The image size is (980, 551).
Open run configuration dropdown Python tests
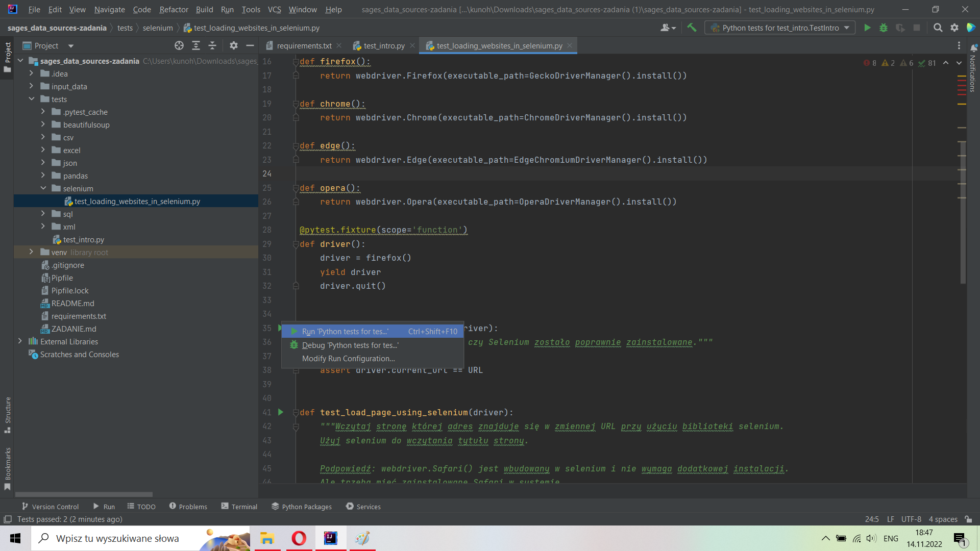(780, 28)
